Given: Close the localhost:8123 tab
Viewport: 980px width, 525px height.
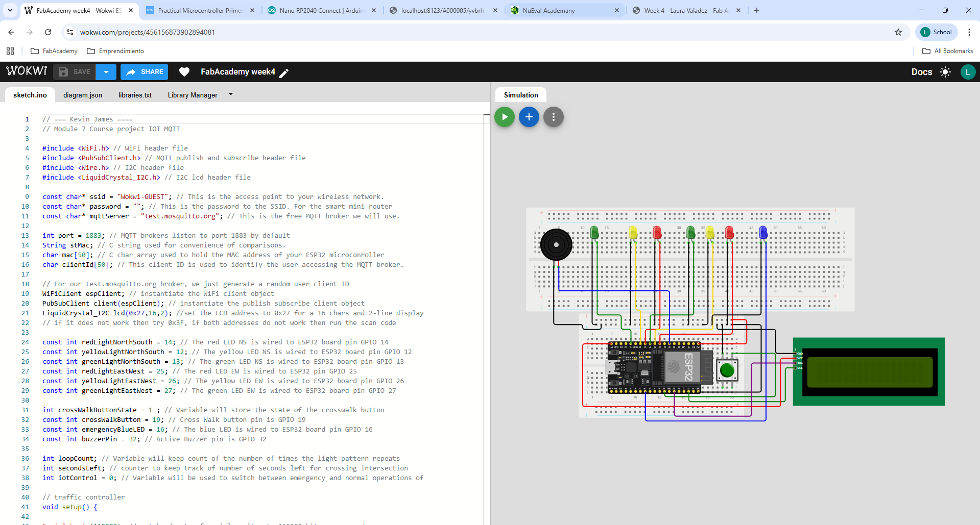Looking at the screenshot, I should pos(495,10).
